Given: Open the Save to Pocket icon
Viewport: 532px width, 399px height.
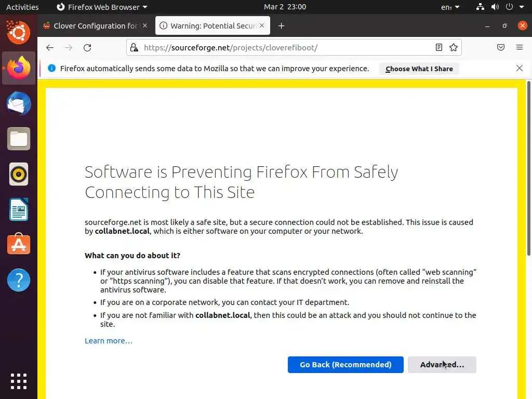Looking at the screenshot, I should pos(501,48).
